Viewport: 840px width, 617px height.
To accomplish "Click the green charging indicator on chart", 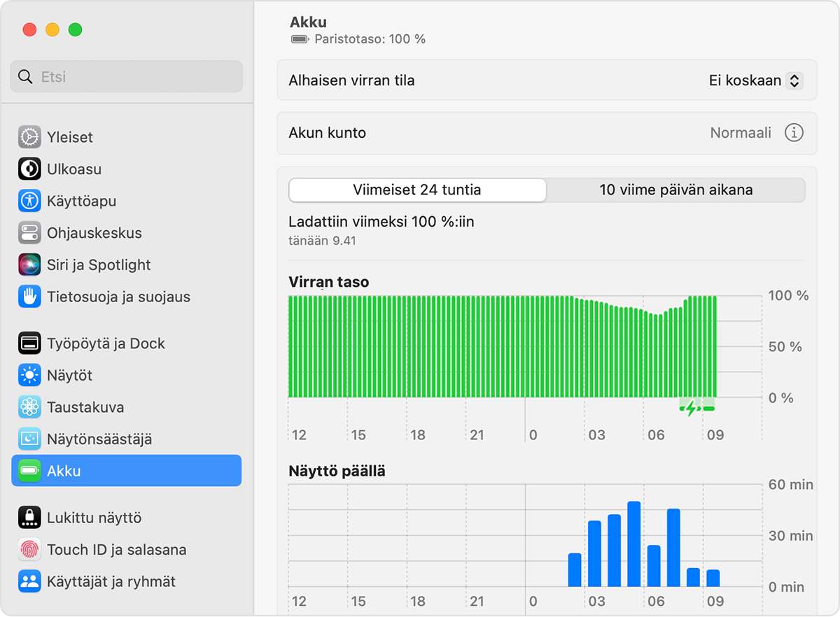I will 697,408.
